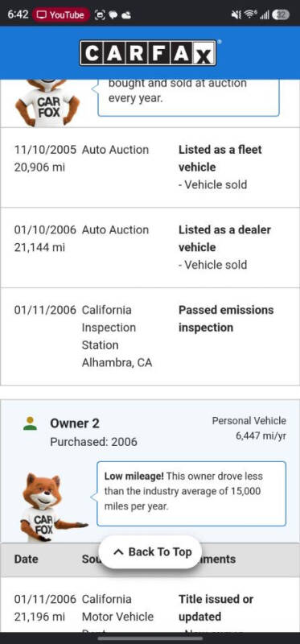Click the Back To Top button
300x644 pixels.
tap(150, 551)
